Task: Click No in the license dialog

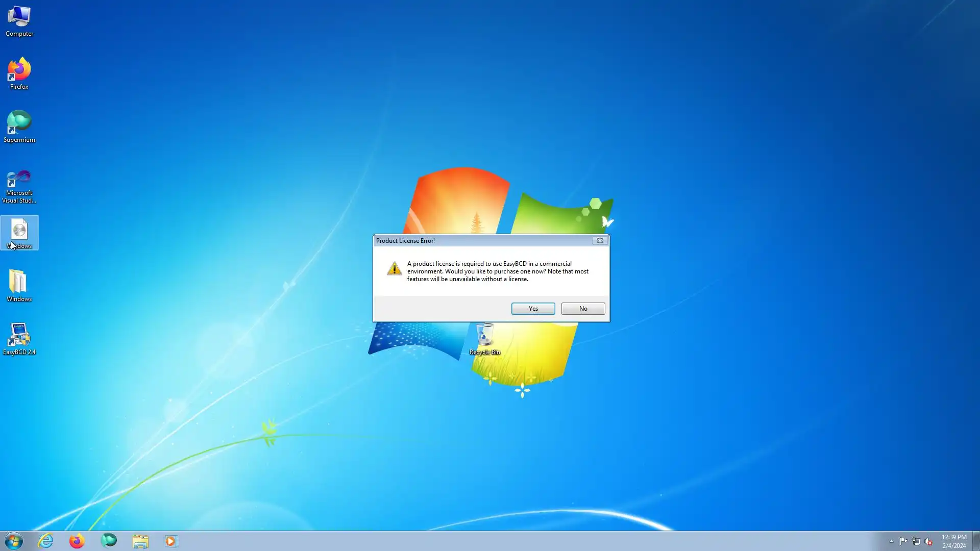Action: point(583,309)
